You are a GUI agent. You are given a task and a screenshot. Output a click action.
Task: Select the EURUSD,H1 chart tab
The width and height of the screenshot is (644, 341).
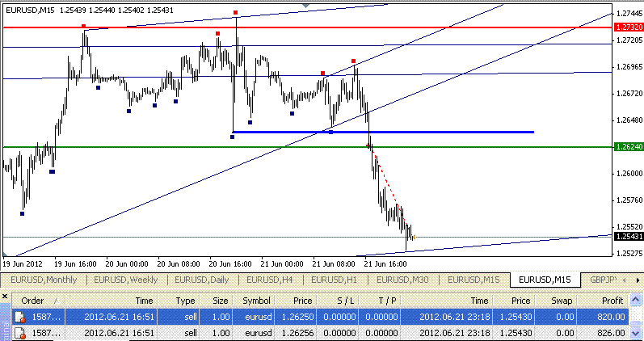tap(334, 280)
